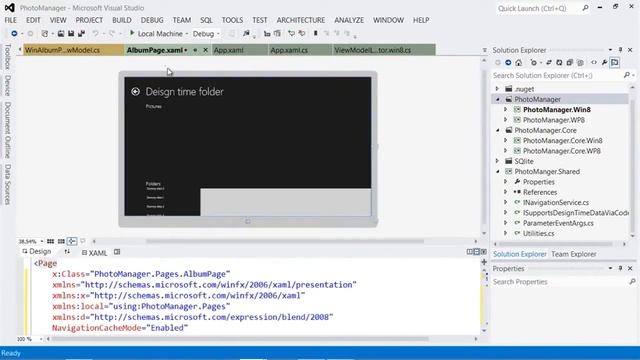The width and height of the screenshot is (640, 360).
Task: Expand the References node
Action: click(x=506, y=192)
